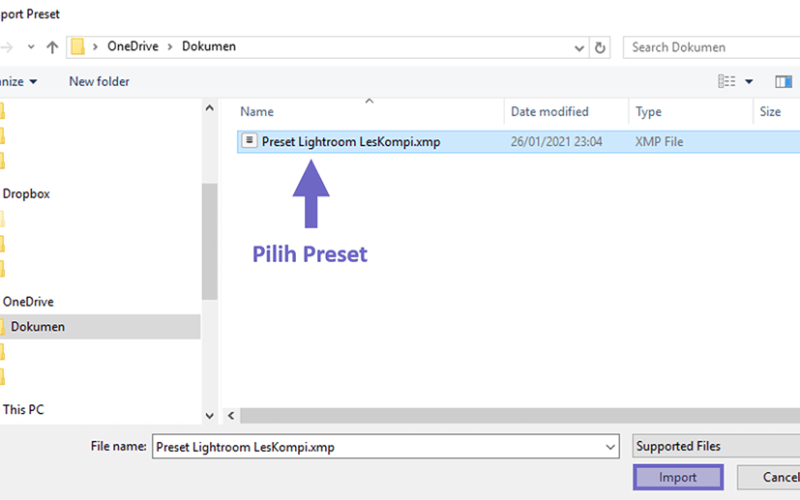Image resolution: width=800 pixels, height=500 pixels.
Task: Click the folder icon in address bar
Action: [78, 47]
